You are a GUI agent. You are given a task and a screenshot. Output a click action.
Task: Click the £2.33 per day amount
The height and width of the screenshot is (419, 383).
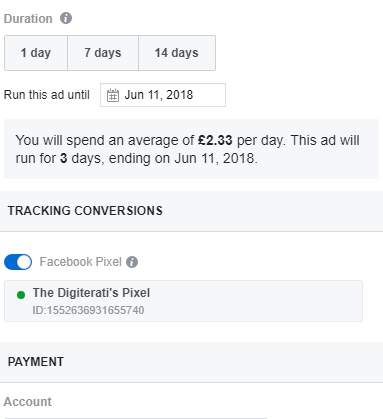pos(215,140)
